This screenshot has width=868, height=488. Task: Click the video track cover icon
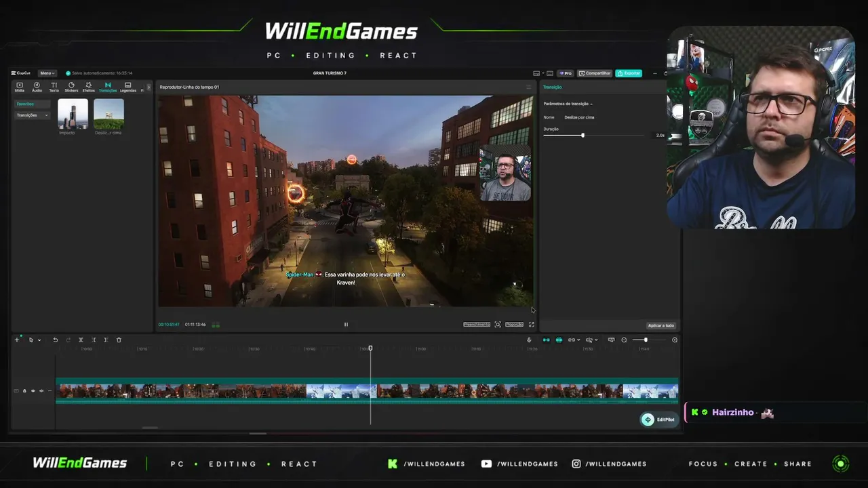[16, 390]
